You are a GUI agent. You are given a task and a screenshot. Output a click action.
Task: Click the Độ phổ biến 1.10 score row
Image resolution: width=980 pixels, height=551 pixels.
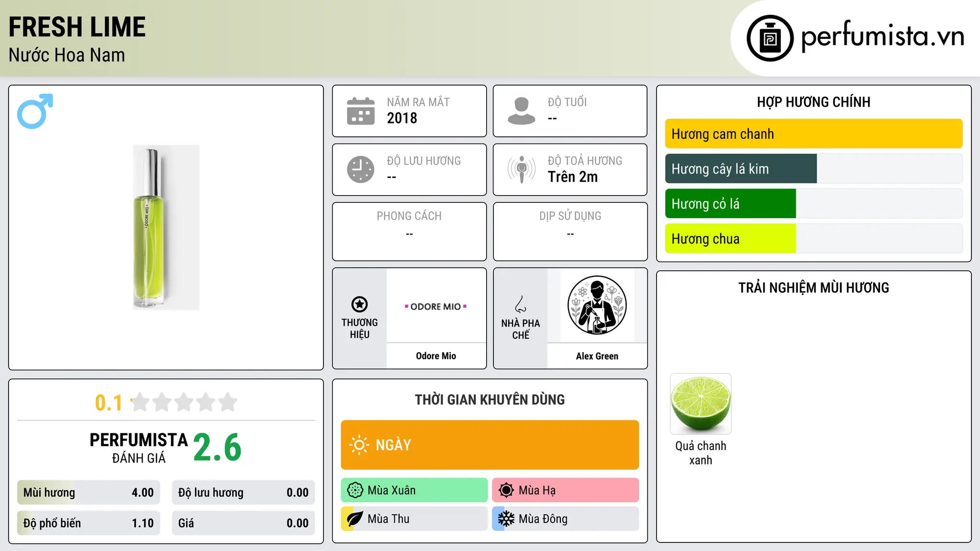coord(89,523)
